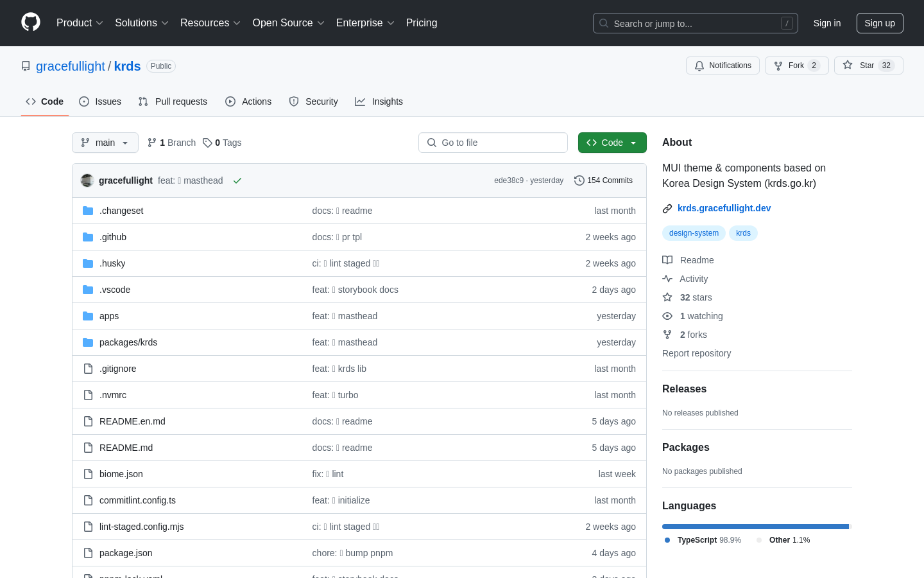Click the forks icon in the About section

coord(667,335)
